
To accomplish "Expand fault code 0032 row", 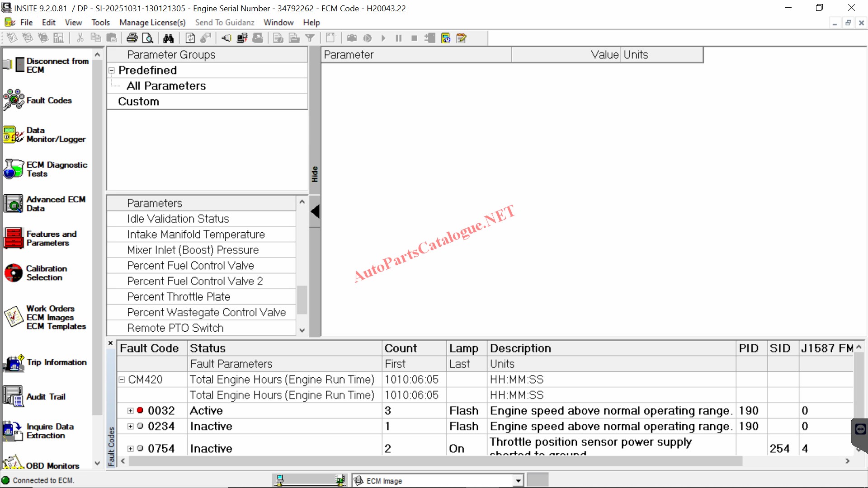I will point(131,411).
